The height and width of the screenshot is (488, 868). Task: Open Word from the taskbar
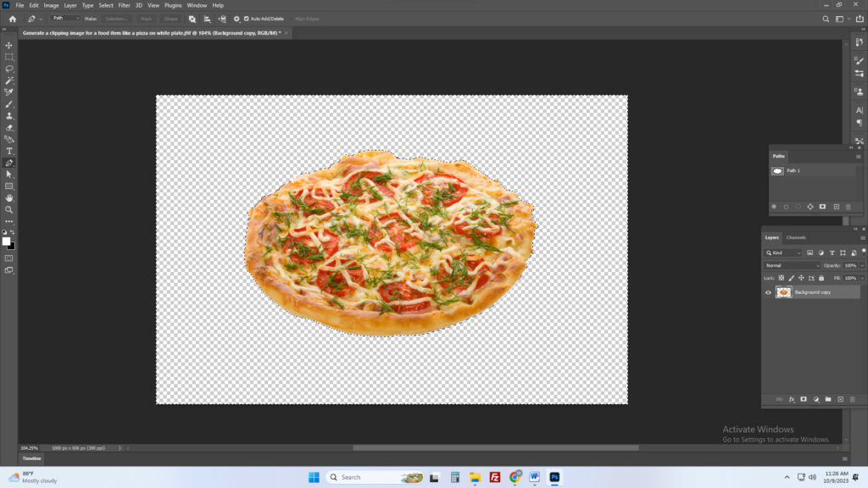534,477
